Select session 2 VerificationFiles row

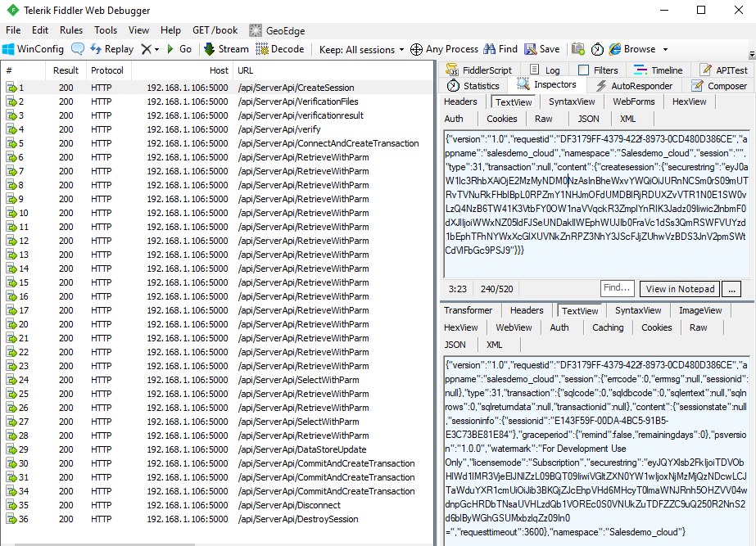(217, 102)
